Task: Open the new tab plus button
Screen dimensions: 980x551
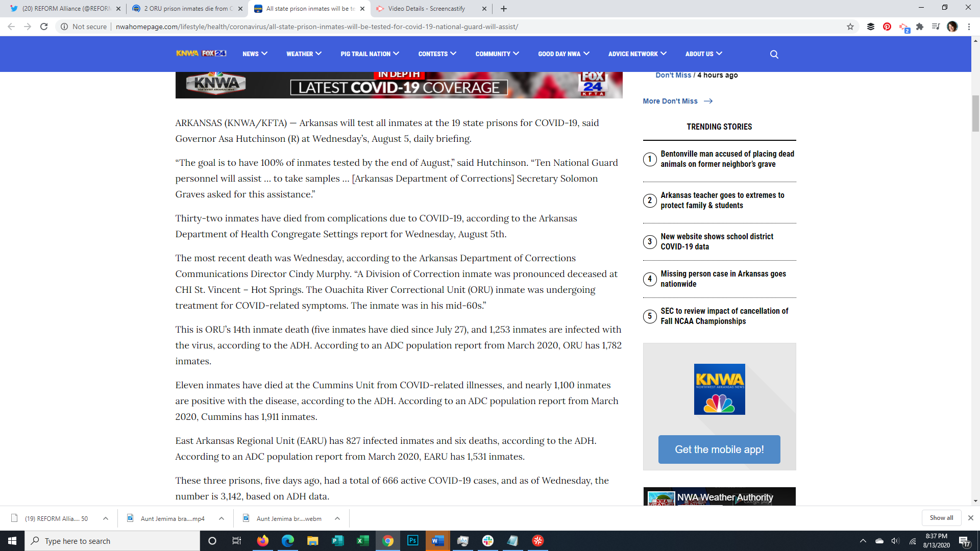Action: tap(504, 9)
